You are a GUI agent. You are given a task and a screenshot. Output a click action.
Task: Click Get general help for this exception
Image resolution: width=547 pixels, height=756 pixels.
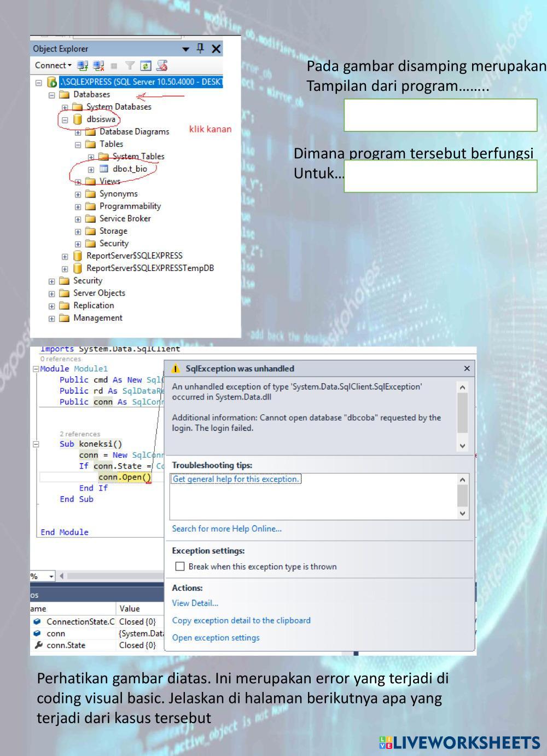(236, 479)
